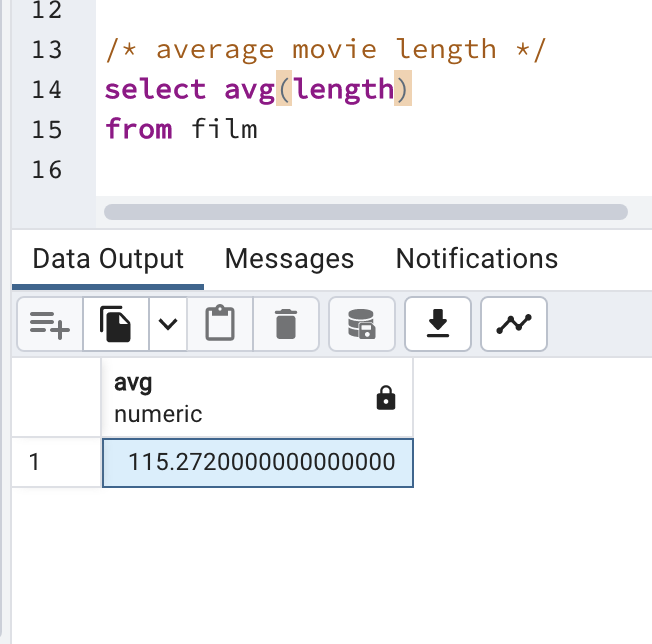
Task: Select result cell 115.2720000000000000
Action: point(258,462)
